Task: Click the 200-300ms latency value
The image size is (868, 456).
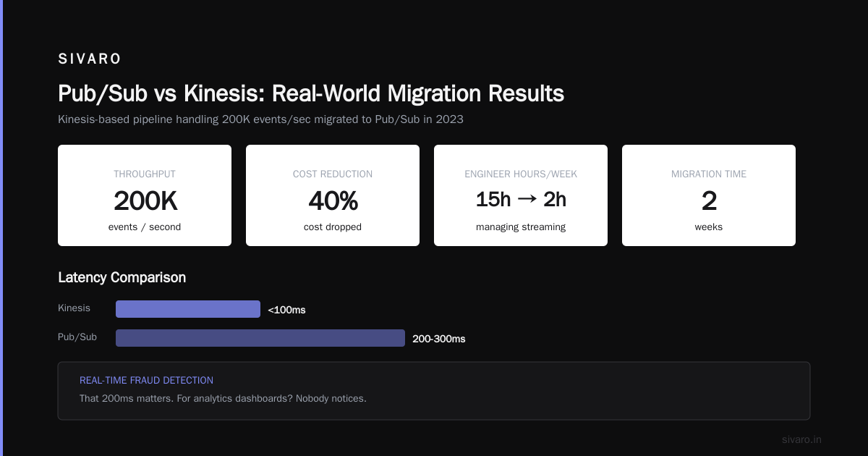Action: point(439,339)
